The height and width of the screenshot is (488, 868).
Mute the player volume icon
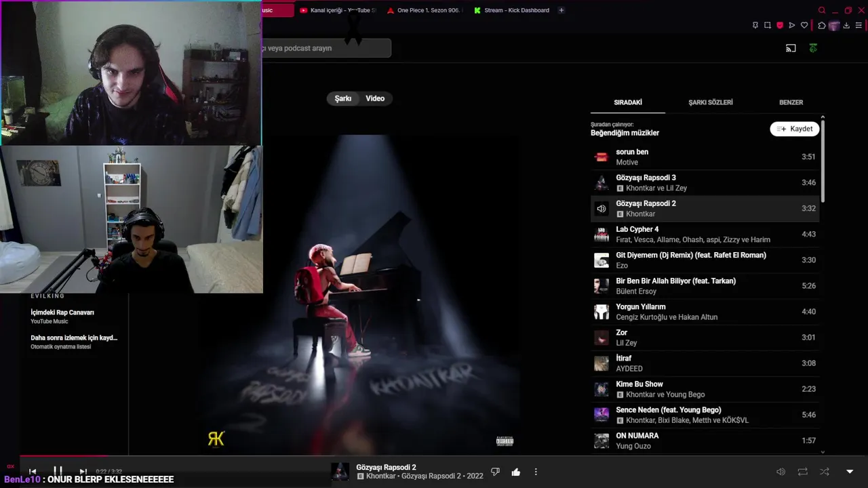(x=781, y=472)
